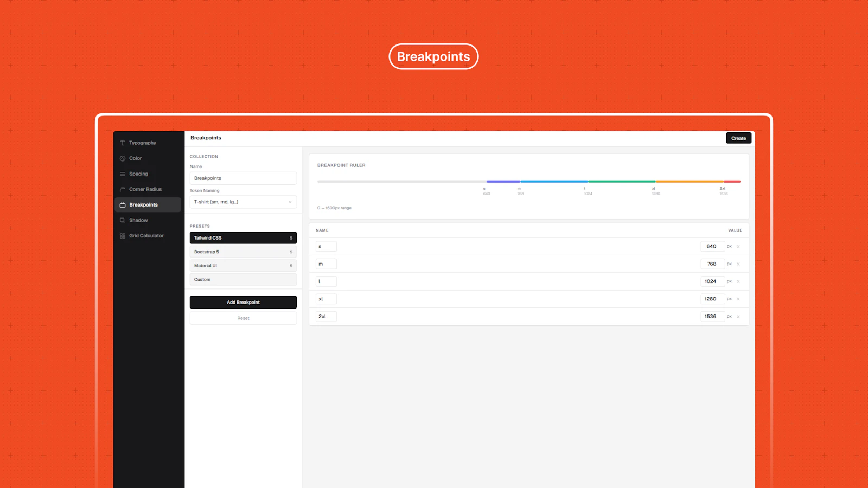Click the blue m segment on ruler

point(554,182)
